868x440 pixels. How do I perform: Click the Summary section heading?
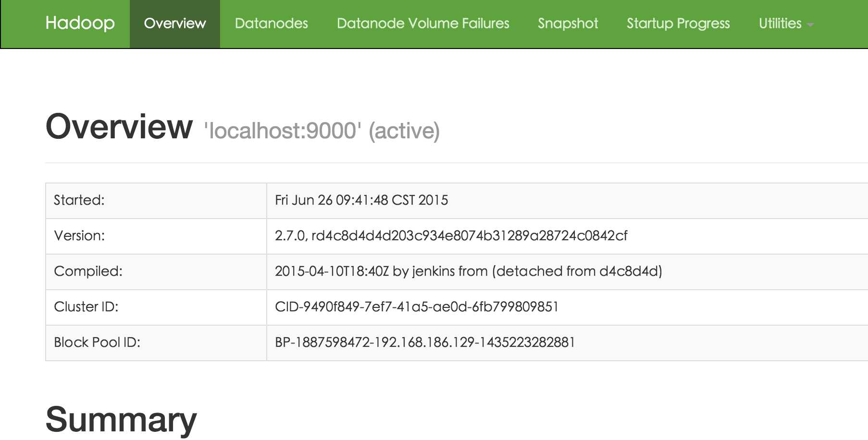[121, 420]
